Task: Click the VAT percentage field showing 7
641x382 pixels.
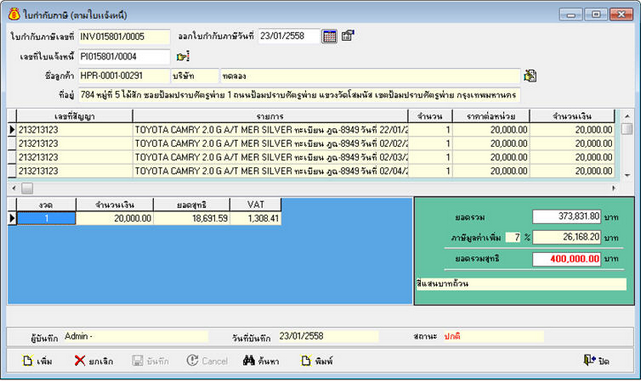Action: point(513,237)
